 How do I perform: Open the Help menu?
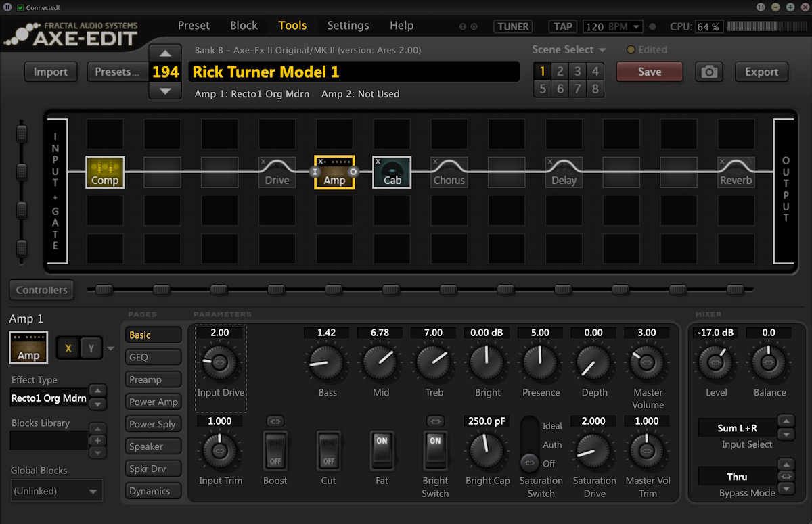(x=401, y=26)
